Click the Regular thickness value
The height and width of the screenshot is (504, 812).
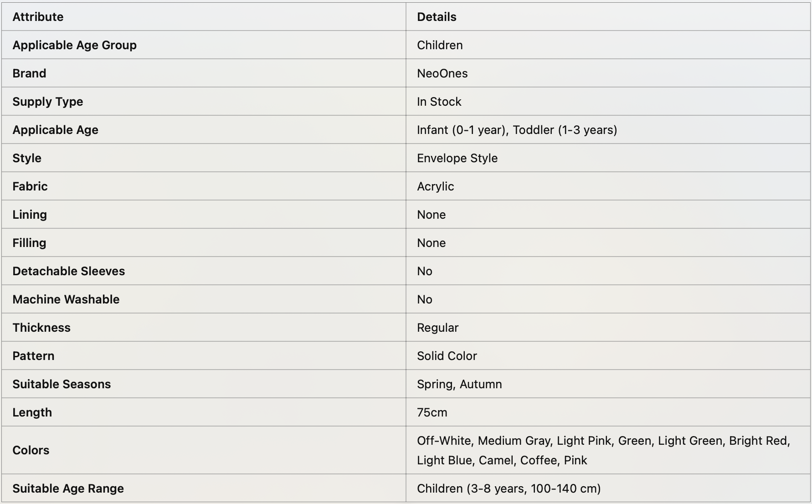point(437,328)
